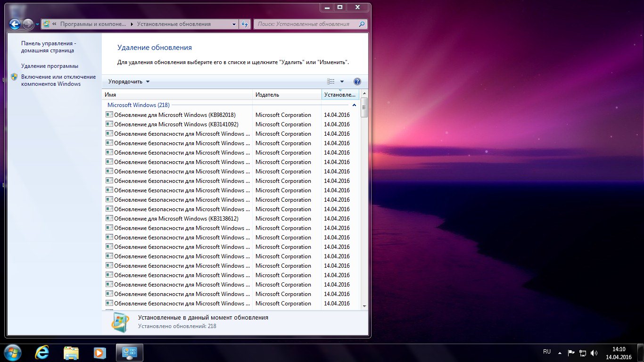Click icon of update KB3141092
This screenshot has height=362, width=644.
109,124
